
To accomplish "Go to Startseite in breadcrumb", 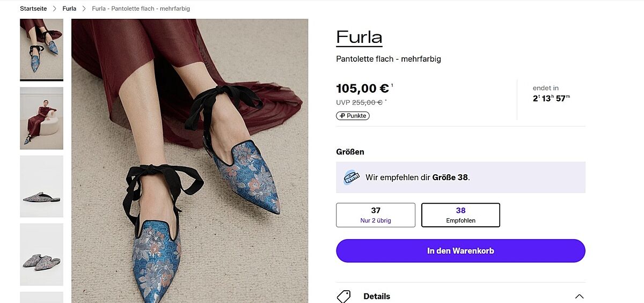I will [33, 9].
